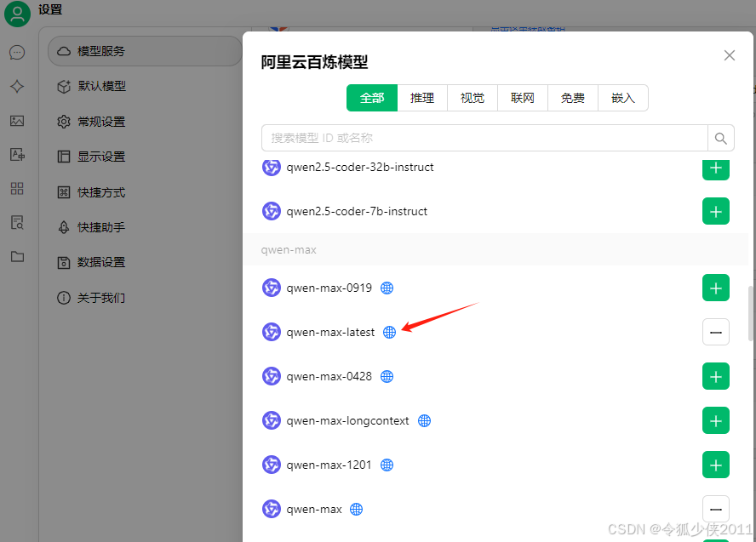Open 显示设置 settings section
This screenshot has height=542, width=756.
[145, 157]
